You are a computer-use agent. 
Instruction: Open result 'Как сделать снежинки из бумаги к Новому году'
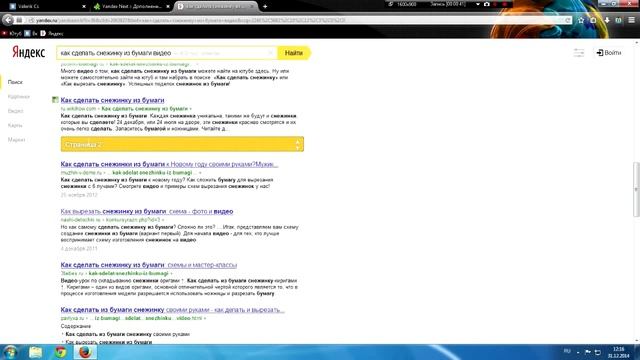(169, 164)
